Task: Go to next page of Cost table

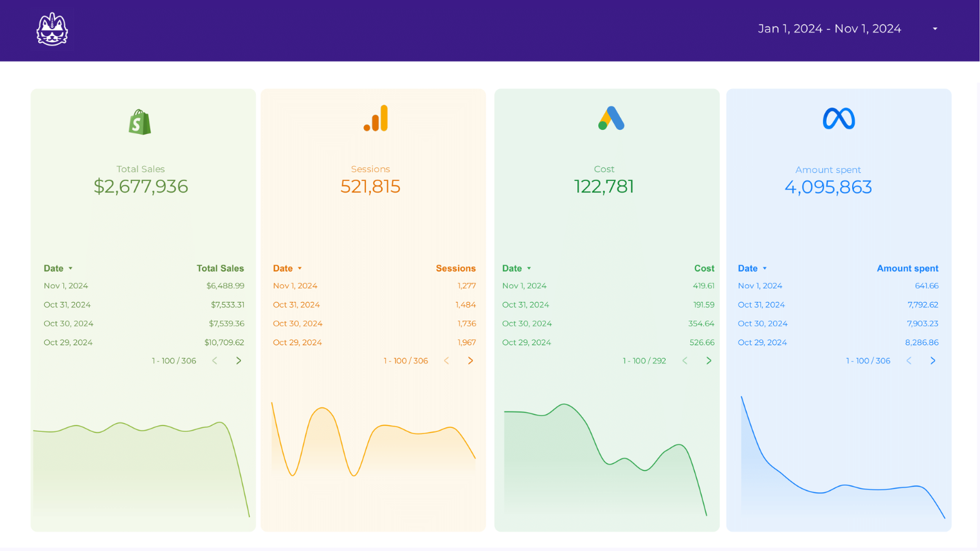Action: [708, 361]
